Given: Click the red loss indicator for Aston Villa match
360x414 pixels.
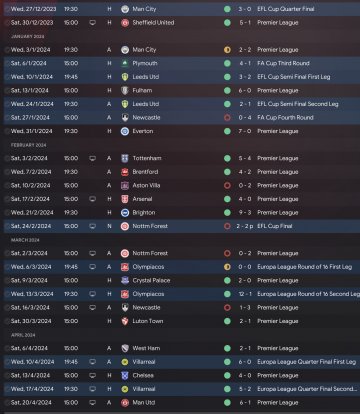Looking at the screenshot, I should point(227,185).
